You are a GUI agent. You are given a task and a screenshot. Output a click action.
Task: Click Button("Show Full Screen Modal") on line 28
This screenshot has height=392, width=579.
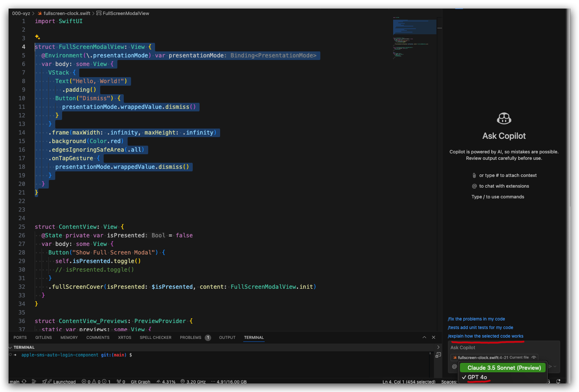click(103, 252)
